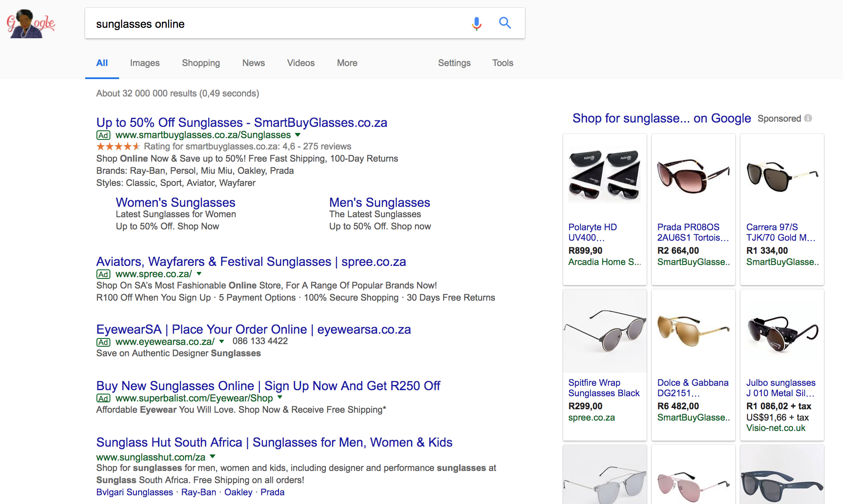Open EyewearSA Place Your Order Online result
The width and height of the screenshot is (843, 504).
coord(254,329)
